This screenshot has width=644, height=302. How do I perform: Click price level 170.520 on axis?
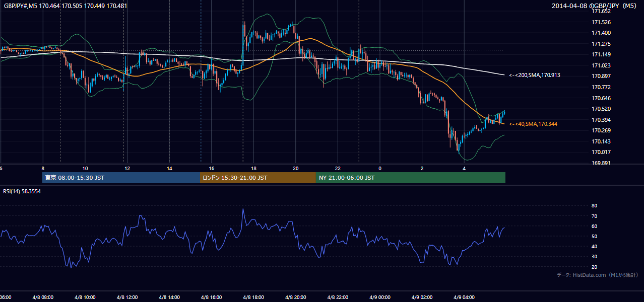click(x=601, y=109)
